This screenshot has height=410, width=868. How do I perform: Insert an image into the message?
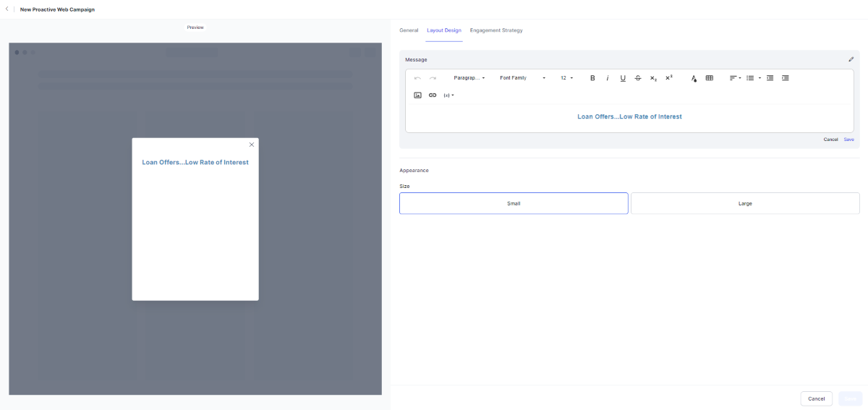coord(417,95)
